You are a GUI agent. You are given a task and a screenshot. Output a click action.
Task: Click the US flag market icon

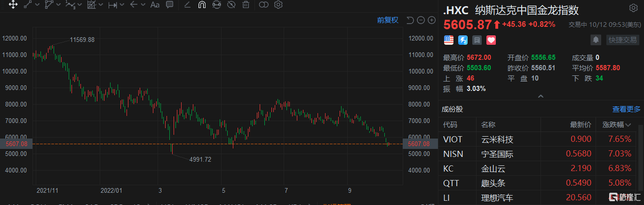click(449, 40)
